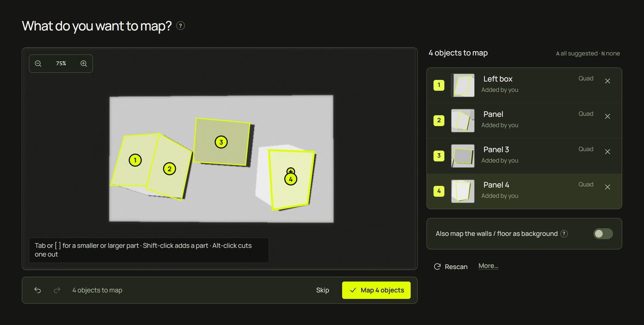This screenshot has width=644, height=325.
Task: Click Skip
Action: pyautogui.click(x=322, y=290)
